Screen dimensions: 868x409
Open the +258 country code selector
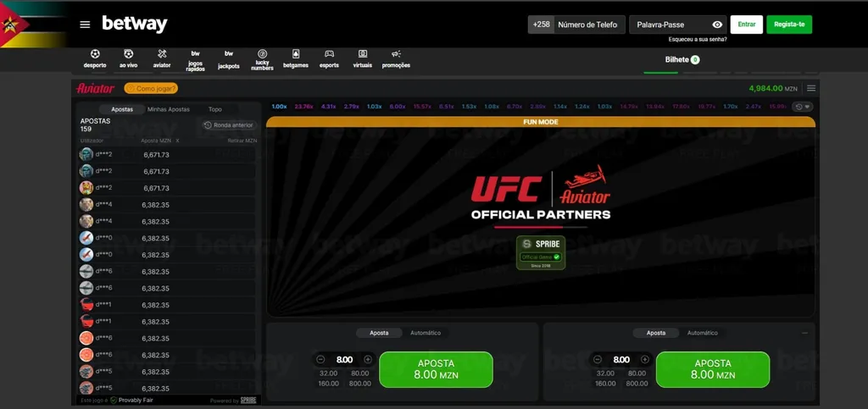(x=541, y=25)
